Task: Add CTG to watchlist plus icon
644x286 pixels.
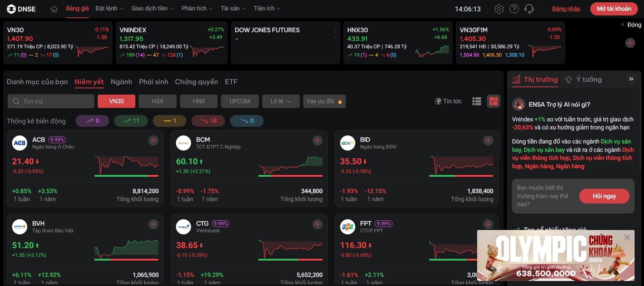Action: (317, 224)
